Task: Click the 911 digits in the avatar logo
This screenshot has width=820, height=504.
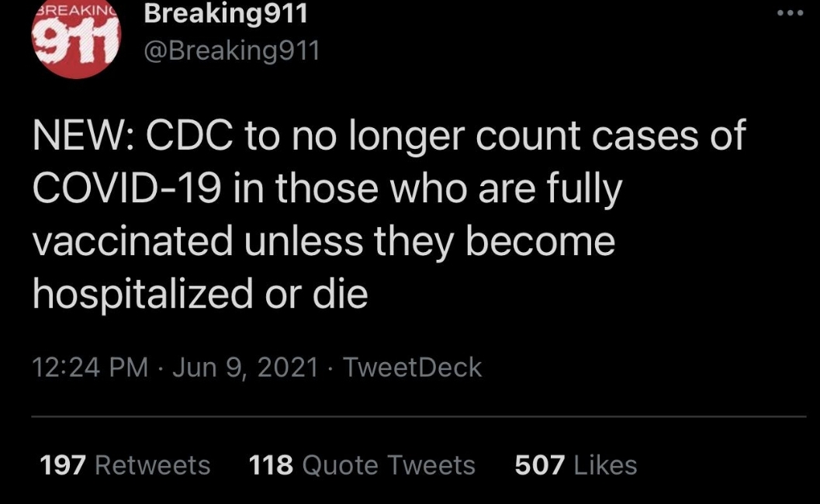Action: pyautogui.click(x=75, y=41)
